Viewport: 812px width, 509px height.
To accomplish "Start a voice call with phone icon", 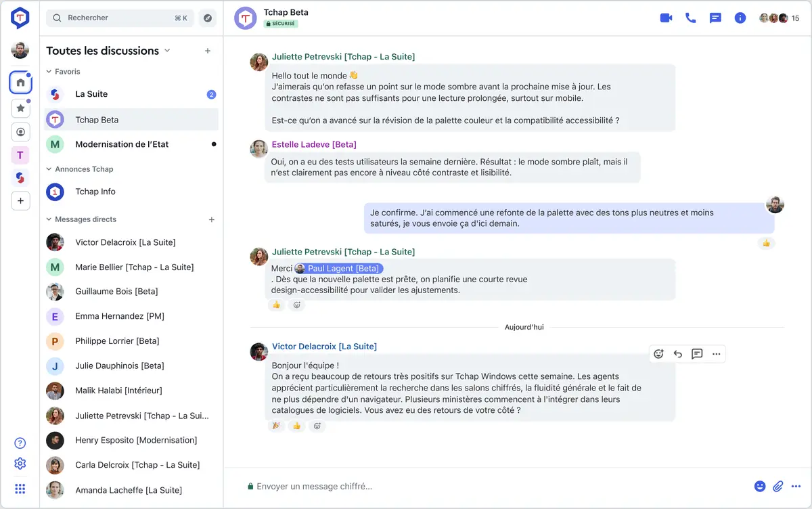I will click(x=690, y=18).
